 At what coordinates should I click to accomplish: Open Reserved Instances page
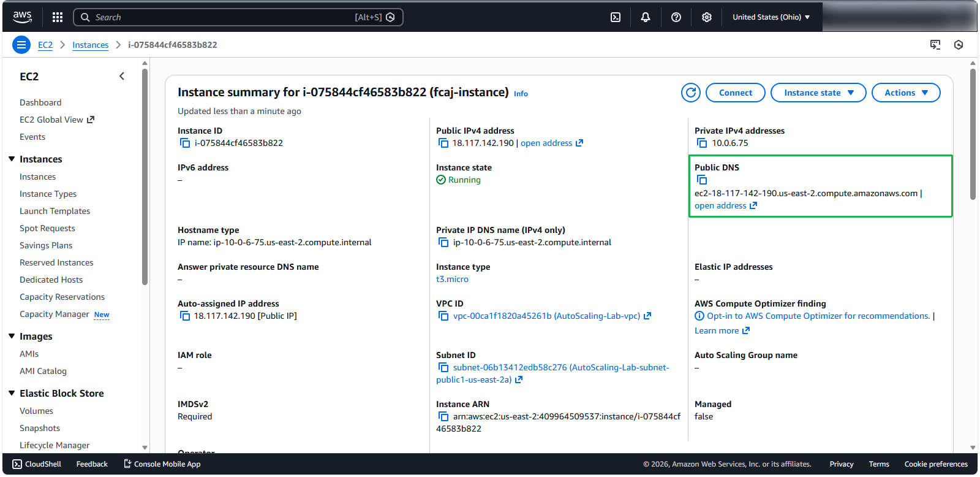56,262
